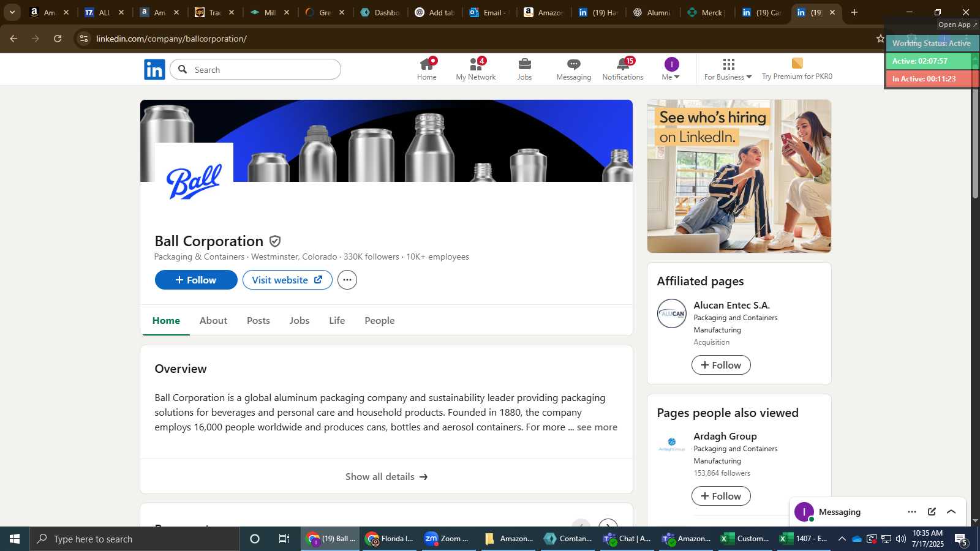The image size is (980, 551).
Task: Open the Messaging nav icon
Action: click(573, 69)
